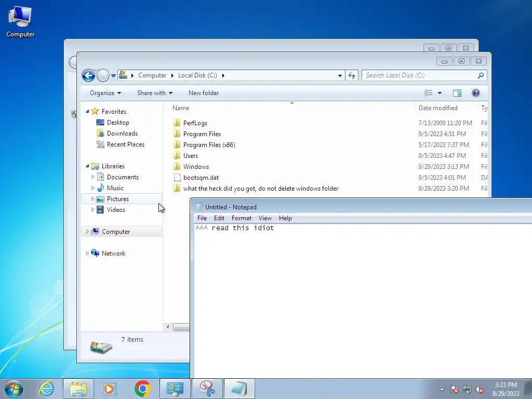Select the Program Files folder
This screenshot has width=532, height=399.
[x=202, y=134]
